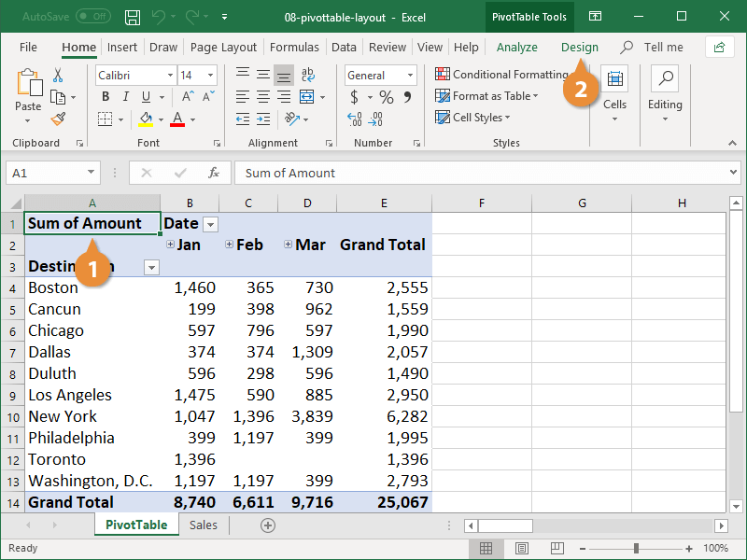Image resolution: width=747 pixels, height=560 pixels.
Task: Toggle bold formatting
Action: pyautogui.click(x=105, y=97)
